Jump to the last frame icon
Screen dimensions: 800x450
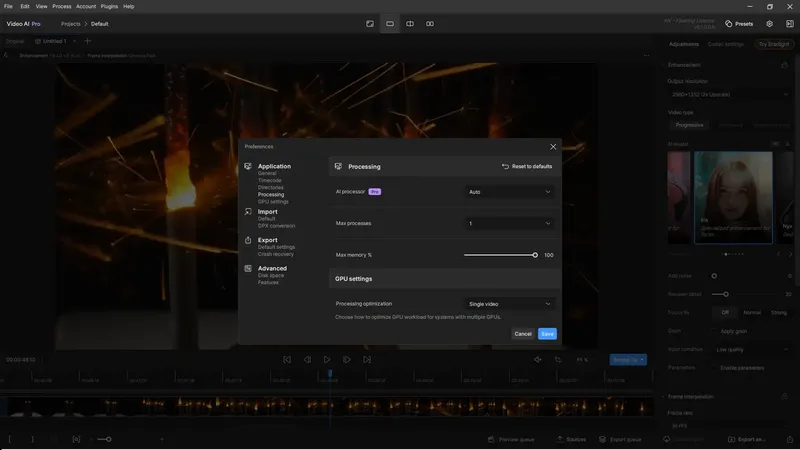click(367, 359)
